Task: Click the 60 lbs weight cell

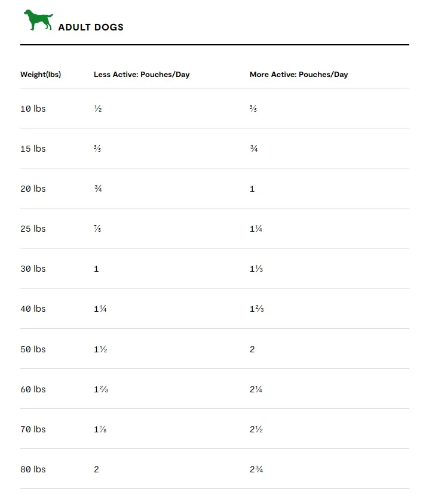Action: pyautogui.click(x=33, y=389)
